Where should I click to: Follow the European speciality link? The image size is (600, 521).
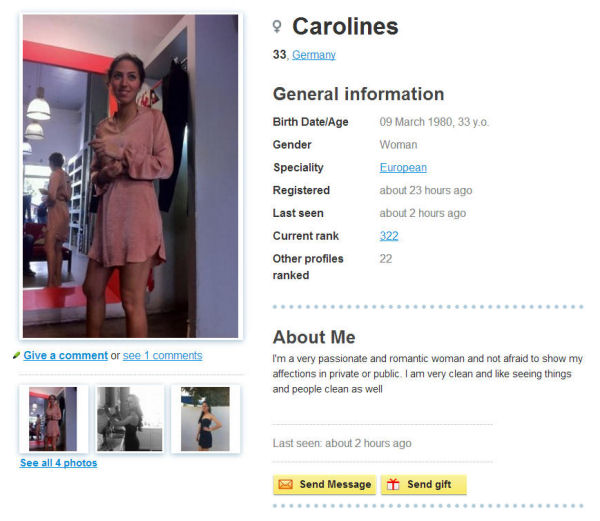tap(403, 168)
